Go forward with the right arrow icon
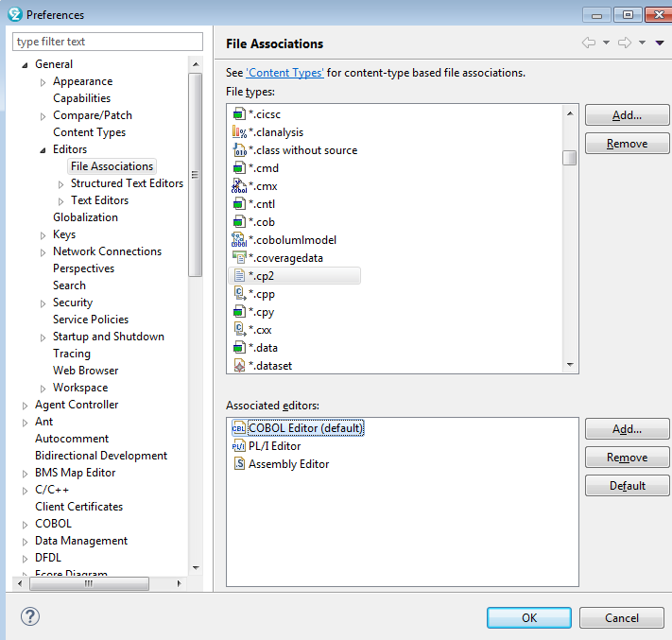This screenshot has height=640, width=672. click(x=625, y=43)
